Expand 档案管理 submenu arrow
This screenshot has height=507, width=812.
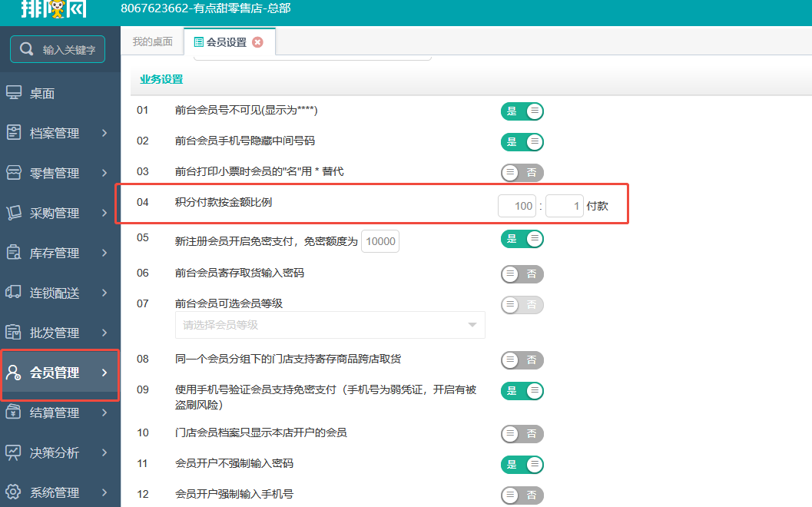(104, 133)
